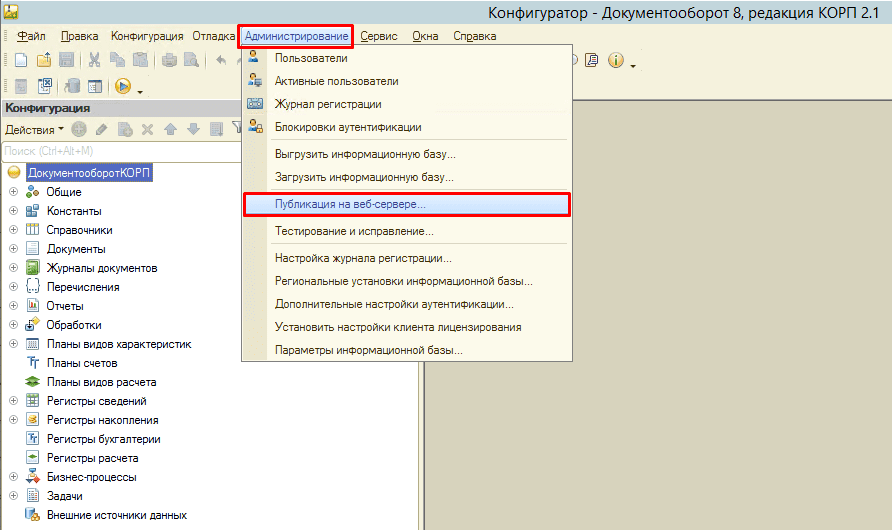Choose Активные пользователи menu entry
892x530 pixels.
(407, 81)
